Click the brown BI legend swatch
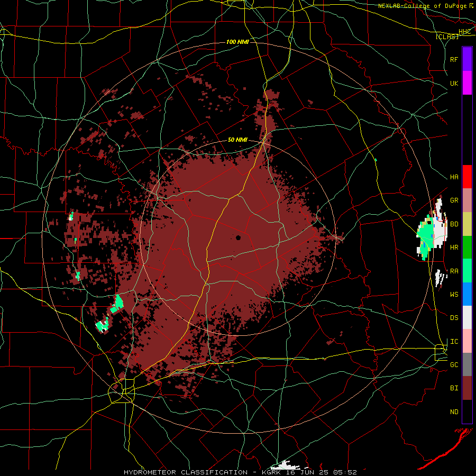 coord(467,388)
